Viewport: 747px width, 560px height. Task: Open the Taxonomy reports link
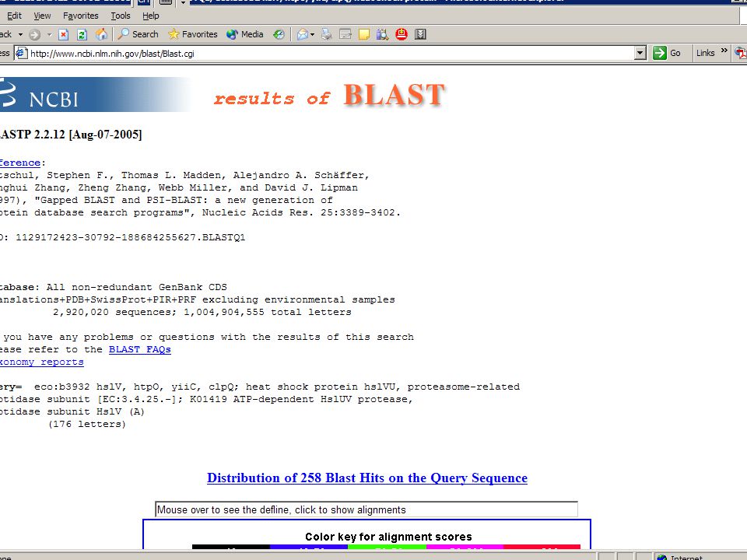(41, 362)
